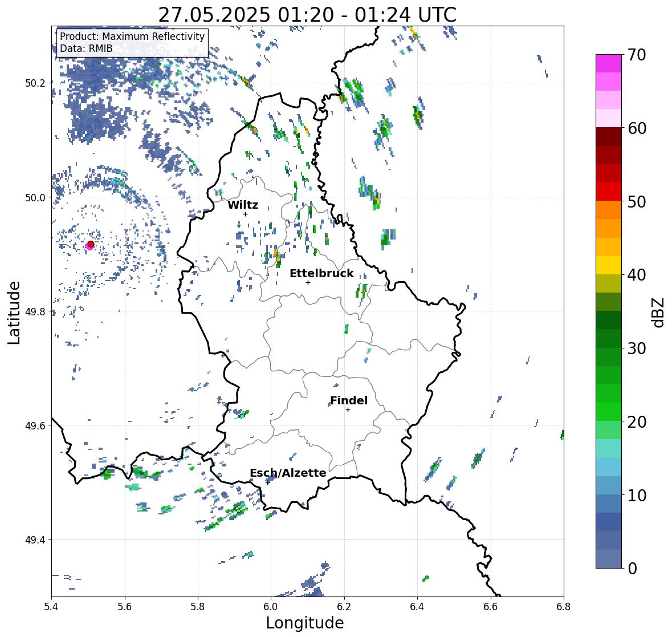Pick the bright red colorbar segment above 50
672x637 pixels.
pos(609,192)
